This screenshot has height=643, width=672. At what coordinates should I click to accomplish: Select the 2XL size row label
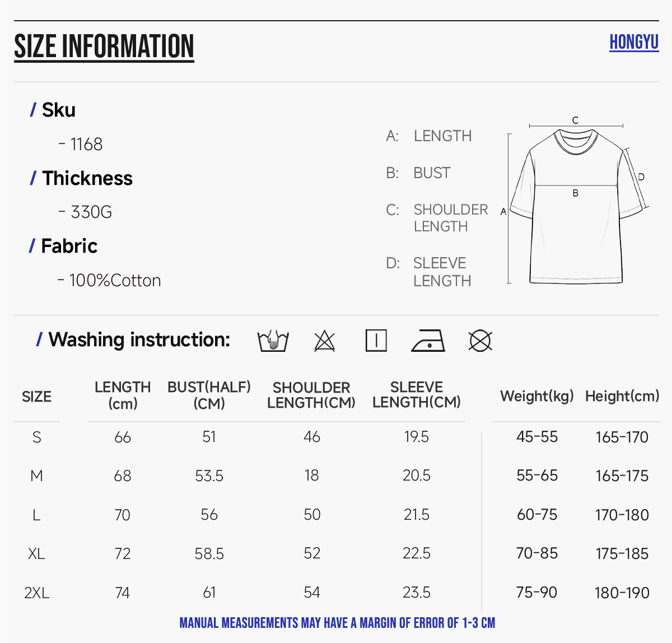point(36,593)
